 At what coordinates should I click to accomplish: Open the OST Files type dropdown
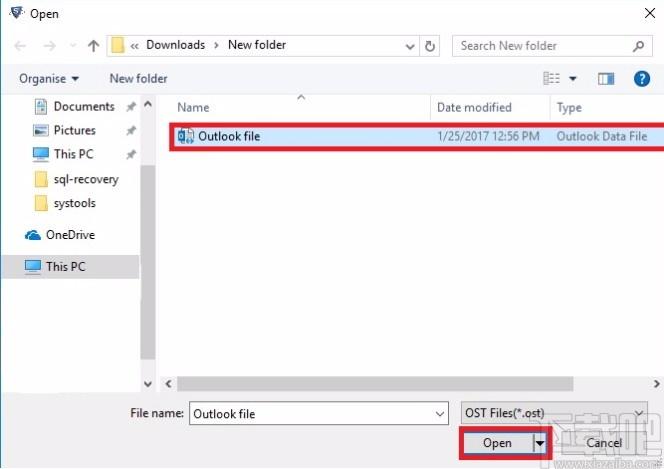pyautogui.click(x=554, y=413)
